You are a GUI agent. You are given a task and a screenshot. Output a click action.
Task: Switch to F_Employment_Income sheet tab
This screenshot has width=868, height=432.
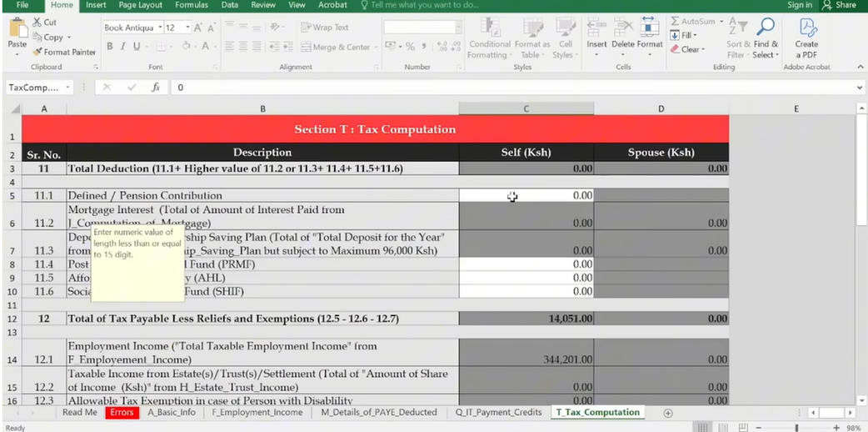[257, 413]
